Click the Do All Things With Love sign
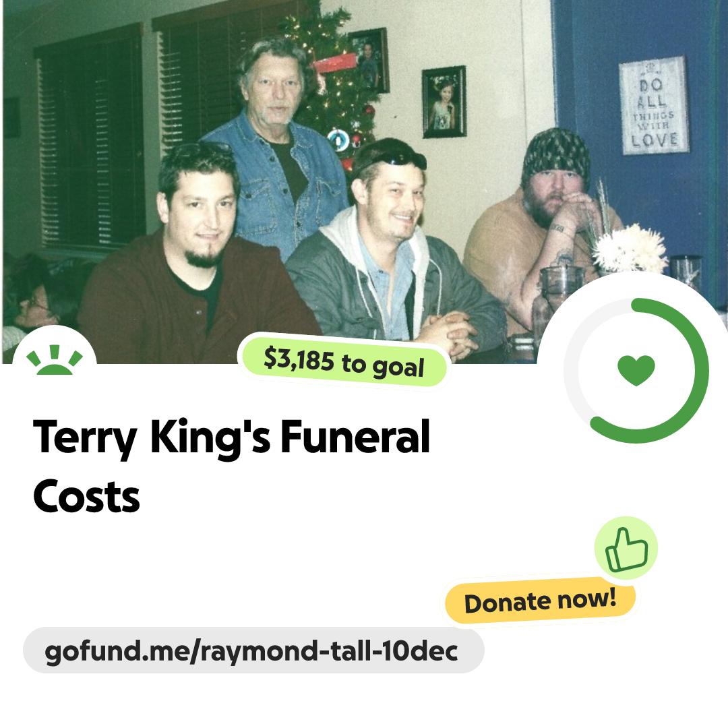728x728 pixels. tap(654, 105)
